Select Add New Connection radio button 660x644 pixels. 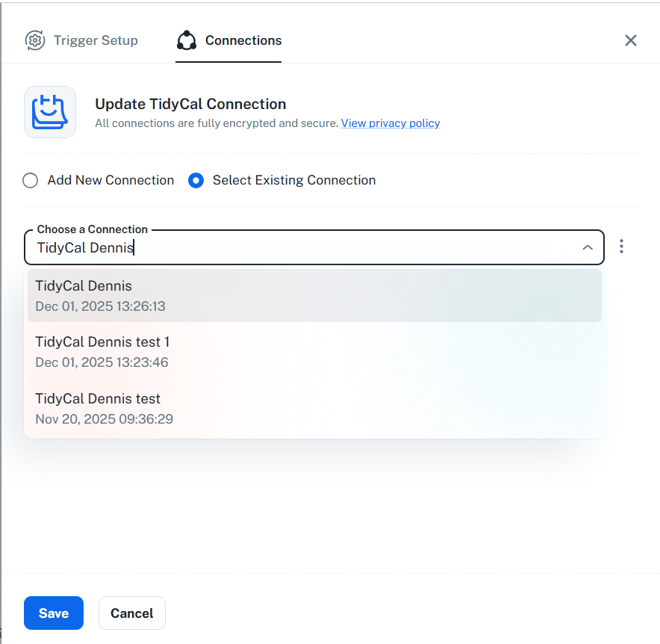click(31, 180)
